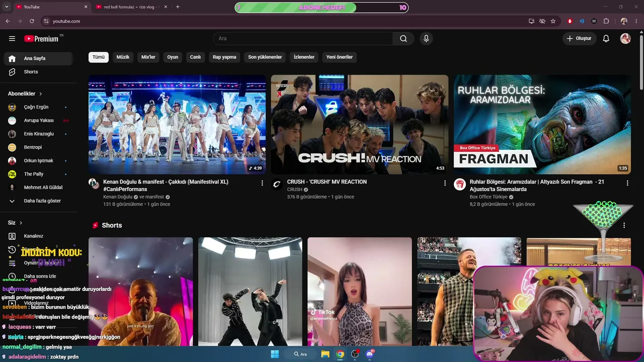Image resolution: width=644 pixels, height=362 pixels.
Task: Open Kanalınız in the sidebar
Action: 39,236
